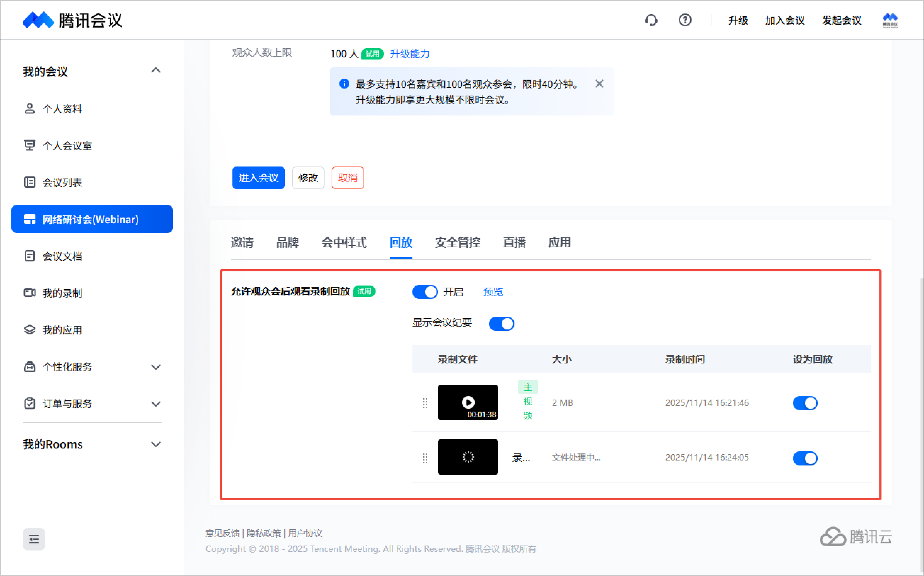Click drag handle of first recording row

pos(425,403)
